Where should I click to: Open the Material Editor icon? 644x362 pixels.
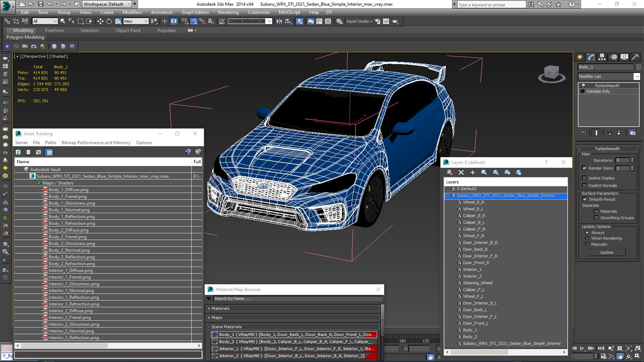pos(339,21)
